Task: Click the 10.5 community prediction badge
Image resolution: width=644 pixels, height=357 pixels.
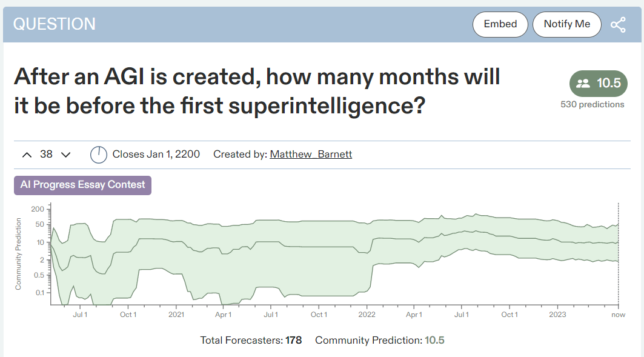Action: 599,84
